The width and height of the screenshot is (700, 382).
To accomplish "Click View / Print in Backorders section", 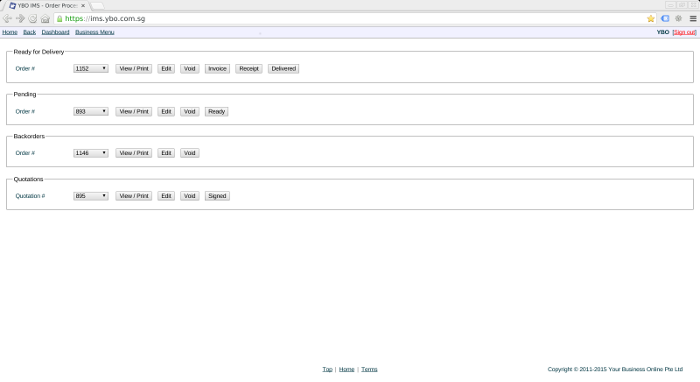I will click(133, 153).
